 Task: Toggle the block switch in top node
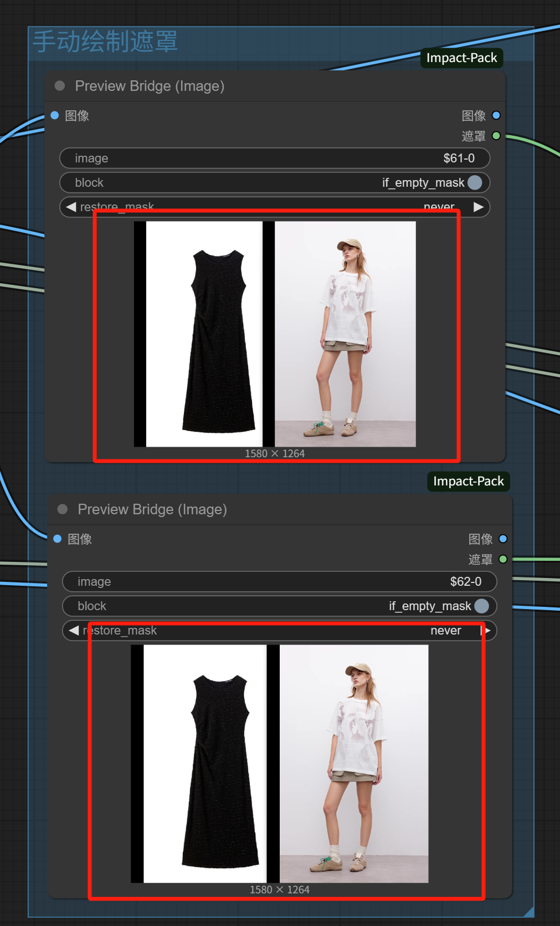(475, 183)
